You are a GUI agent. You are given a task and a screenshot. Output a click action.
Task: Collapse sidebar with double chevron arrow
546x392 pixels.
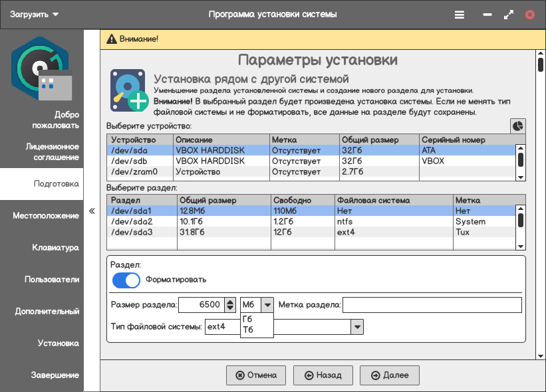click(x=92, y=211)
